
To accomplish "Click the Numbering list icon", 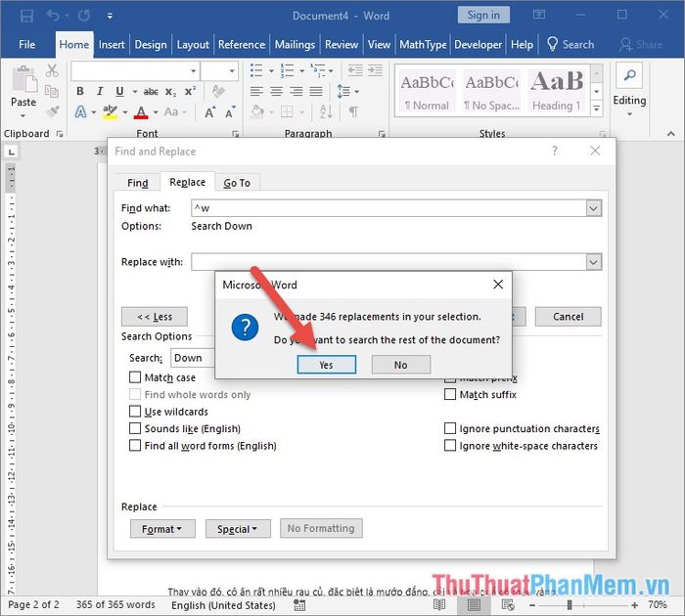I will [x=287, y=70].
